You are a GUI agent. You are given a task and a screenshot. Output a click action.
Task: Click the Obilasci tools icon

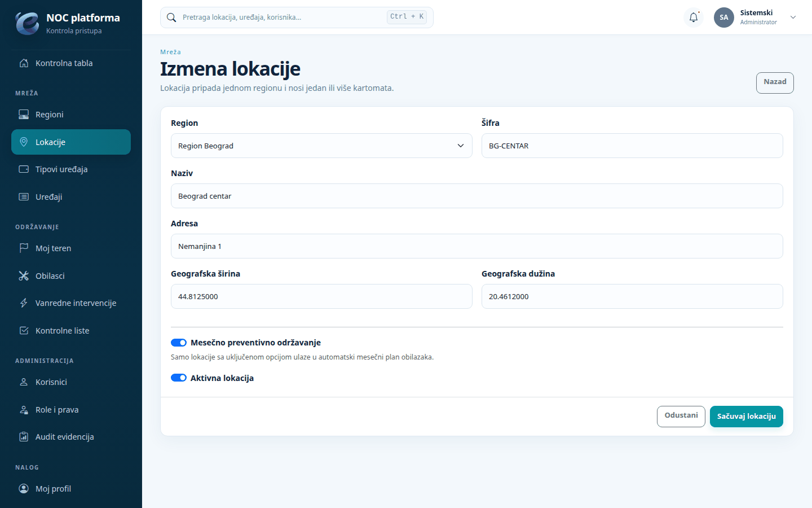(x=24, y=276)
